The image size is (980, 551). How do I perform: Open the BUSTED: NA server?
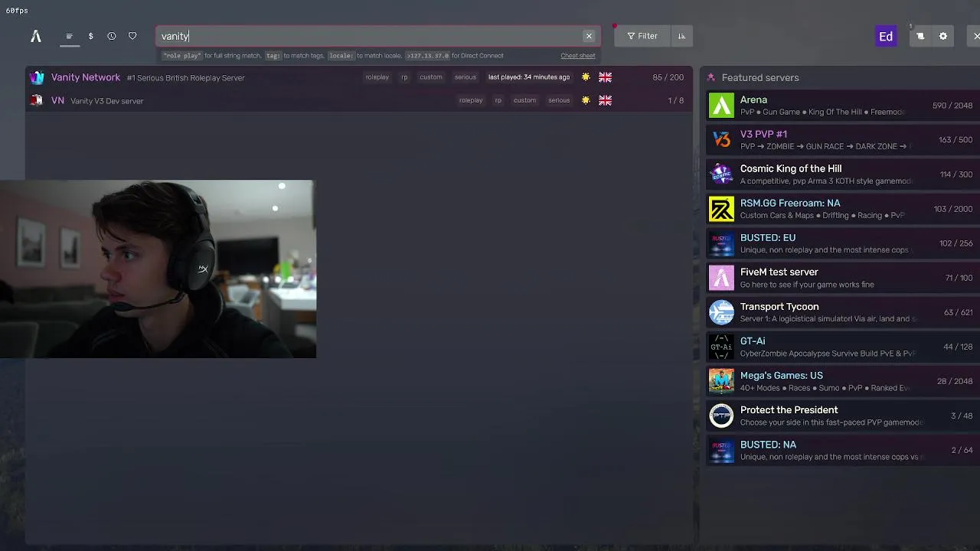[843, 450]
